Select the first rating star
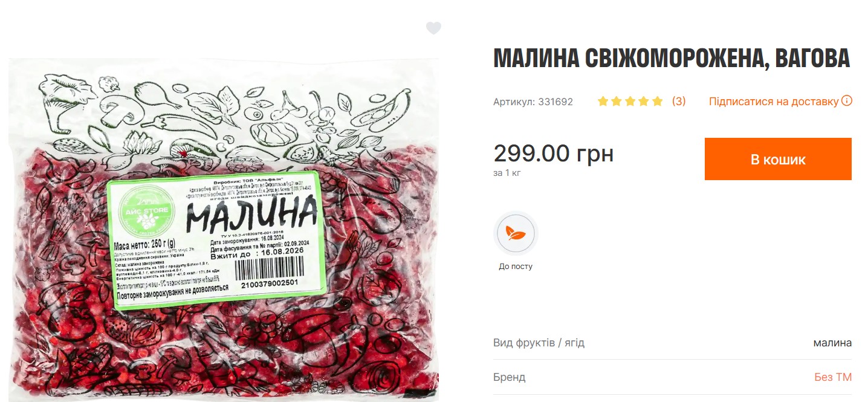The image size is (868, 402). point(603,102)
